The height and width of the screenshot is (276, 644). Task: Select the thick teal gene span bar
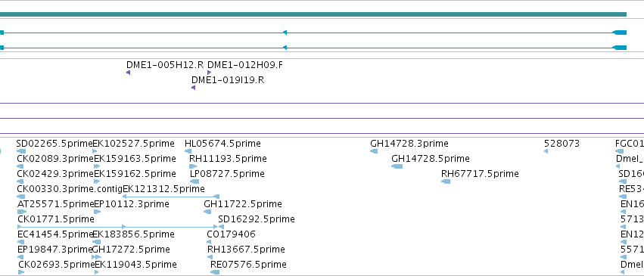313,14
